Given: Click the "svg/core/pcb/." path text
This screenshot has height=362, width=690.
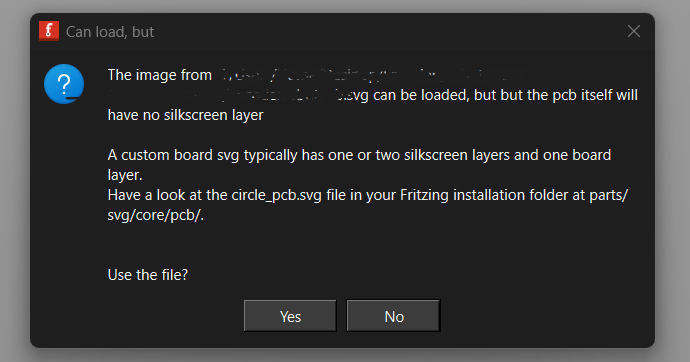Looking at the screenshot, I should tap(156, 216).
